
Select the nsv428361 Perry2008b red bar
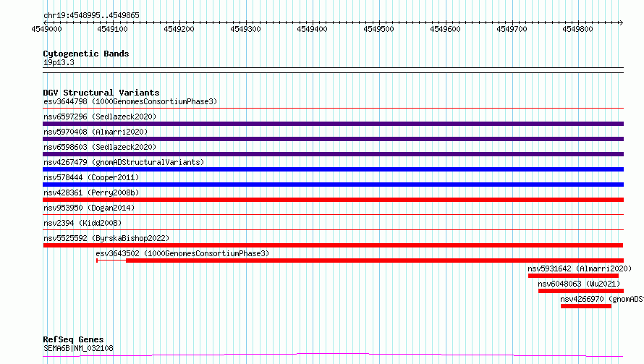(333, 200)
